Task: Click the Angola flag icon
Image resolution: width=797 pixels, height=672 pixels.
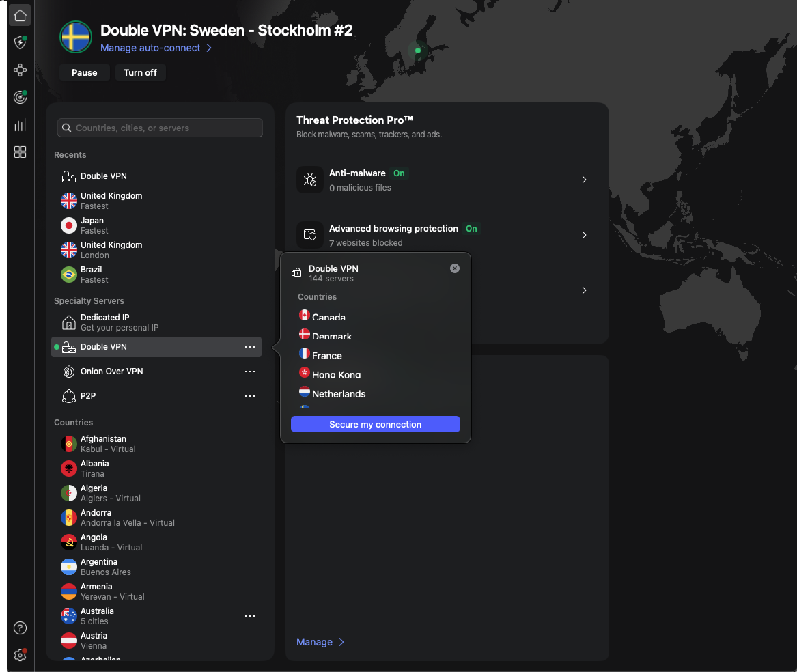Action: coord(68,542)
